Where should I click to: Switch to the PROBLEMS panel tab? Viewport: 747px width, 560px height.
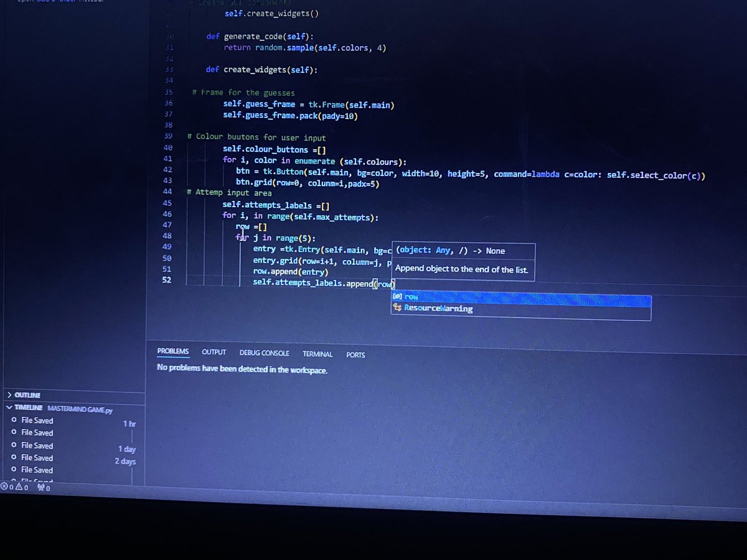tap(173, 351)
